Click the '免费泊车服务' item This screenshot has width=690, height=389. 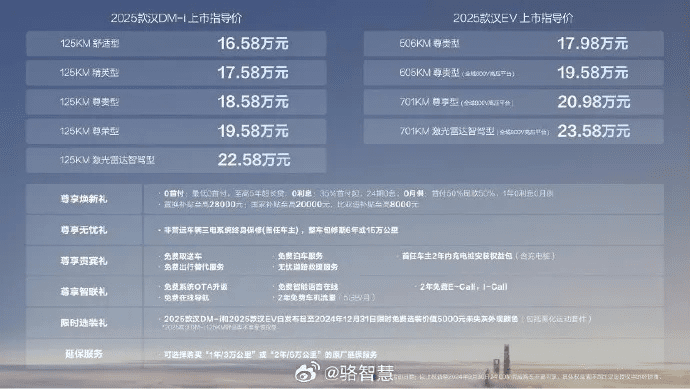click(x=300, y=256)
